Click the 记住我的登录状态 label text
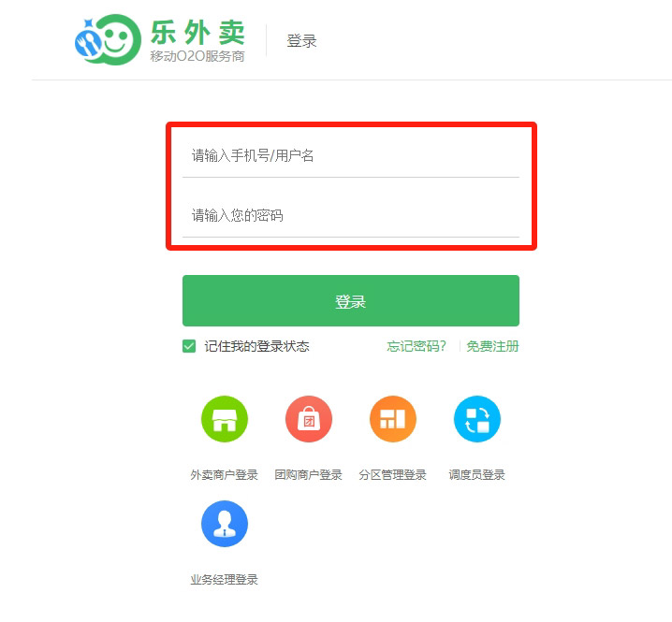The width and height of the screenshot is (672, 622). [x=256, y=346]
